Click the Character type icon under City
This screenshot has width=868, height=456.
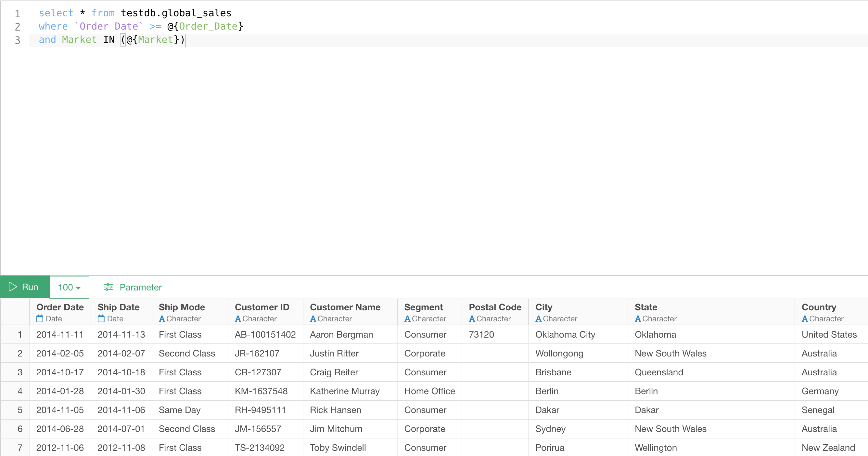pyautogui.click(x=539, y=318)
